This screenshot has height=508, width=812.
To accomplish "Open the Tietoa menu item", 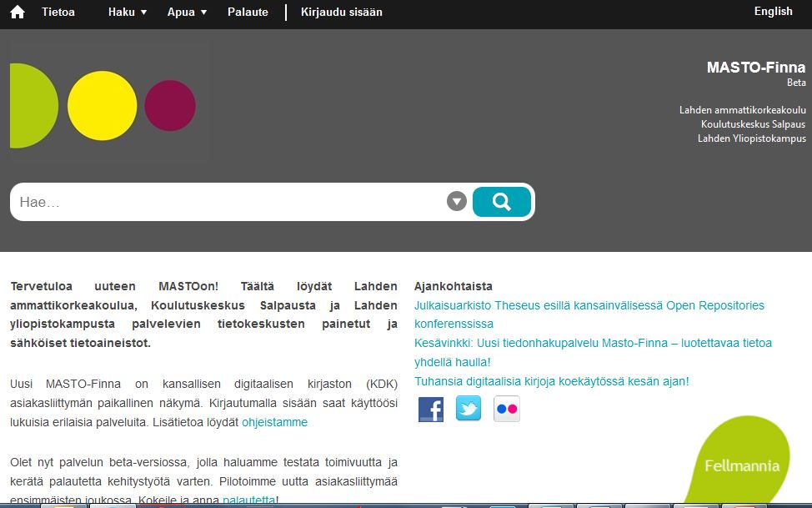I will pyautogui.click(x=58, y=12).
